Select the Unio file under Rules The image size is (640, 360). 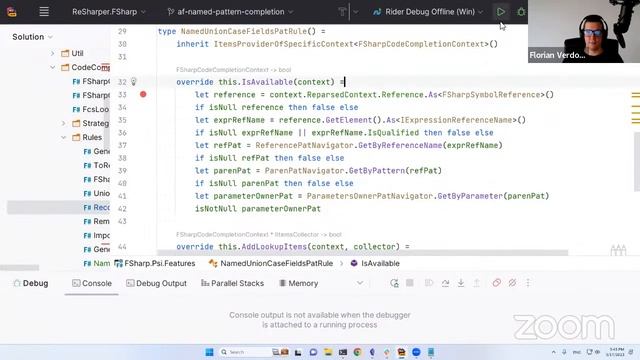tap(97, 193)
